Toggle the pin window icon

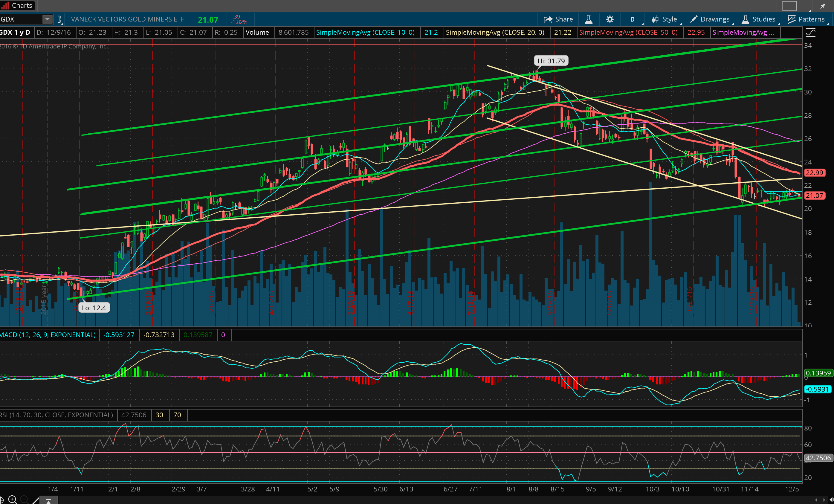(823, 6)
